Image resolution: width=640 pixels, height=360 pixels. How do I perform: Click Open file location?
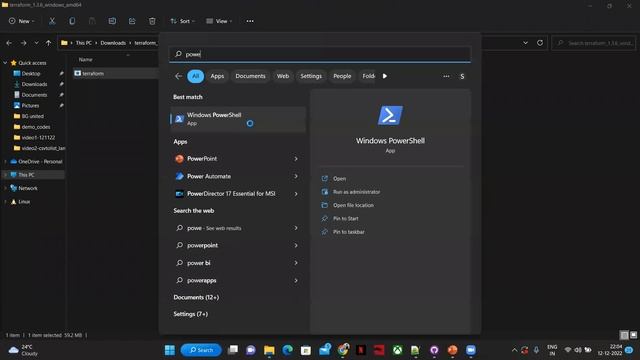(x=353, y=205)
